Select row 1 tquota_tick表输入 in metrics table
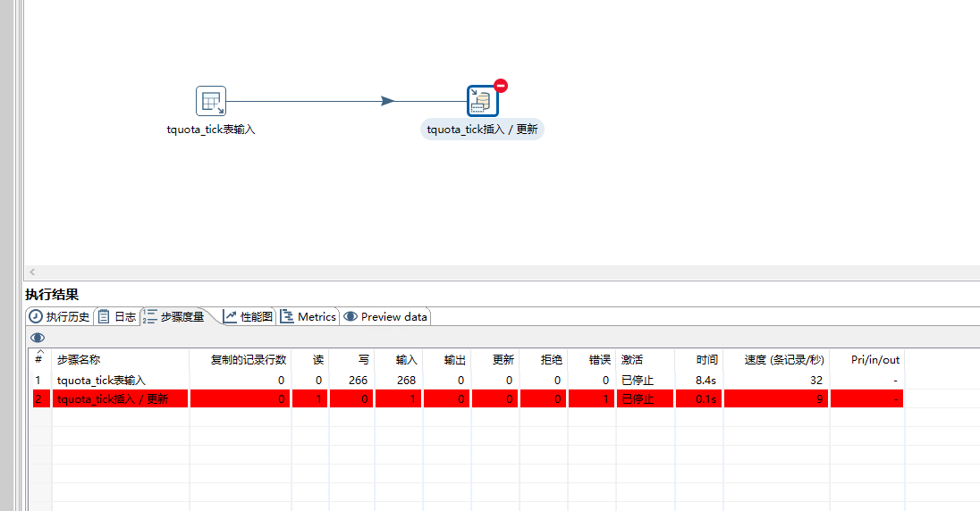The image size is (980, 511). coord(469,380)
